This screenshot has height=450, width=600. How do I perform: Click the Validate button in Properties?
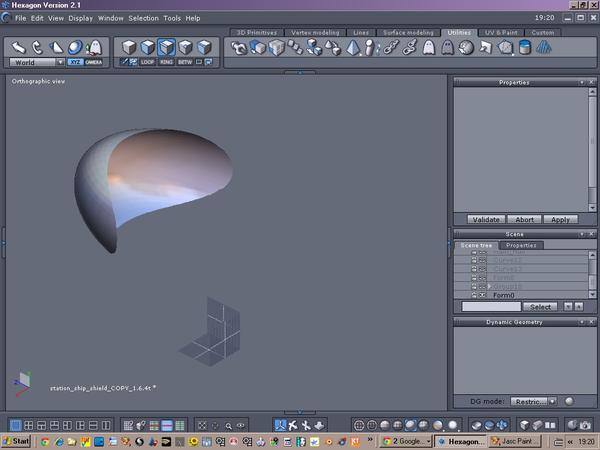484,219
